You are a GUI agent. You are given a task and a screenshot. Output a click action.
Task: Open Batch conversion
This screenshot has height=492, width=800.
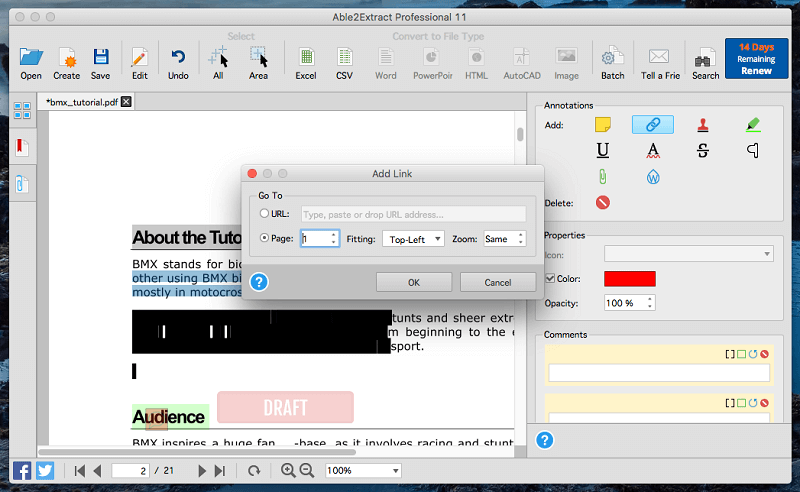pos(612,57)
